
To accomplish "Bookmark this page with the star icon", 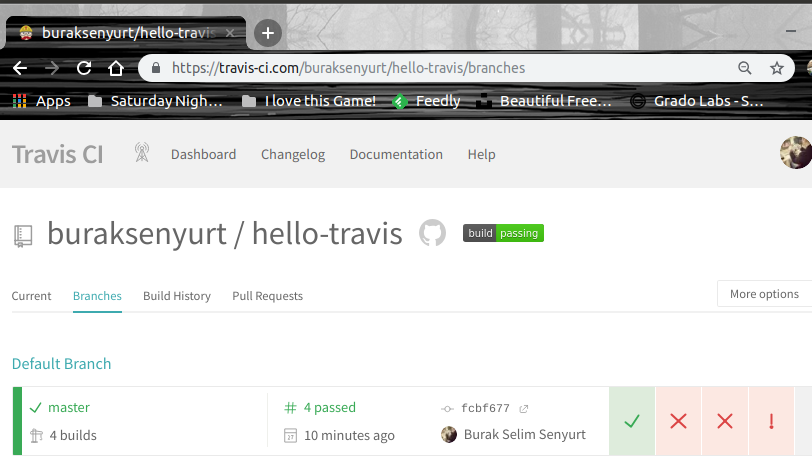I will (x=776, y=68).
